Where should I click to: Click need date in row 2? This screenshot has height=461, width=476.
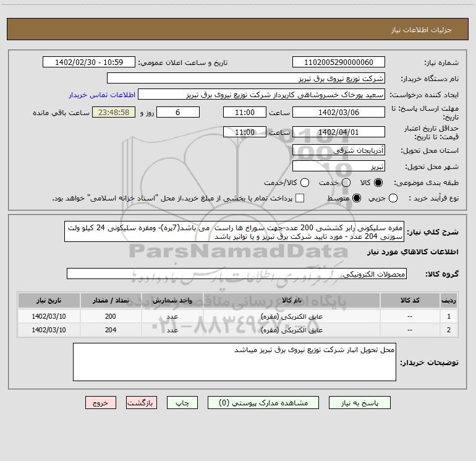[x=49, y=330]
